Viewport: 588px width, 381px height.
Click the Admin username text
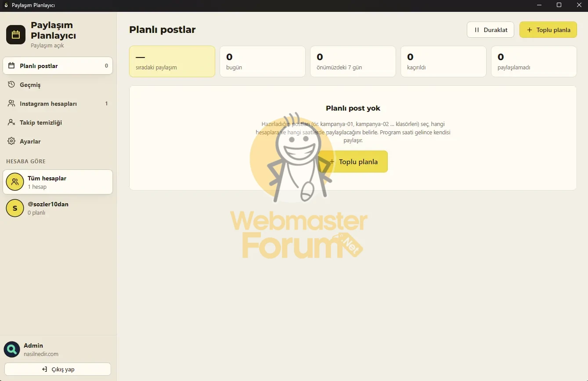[33, 346]
